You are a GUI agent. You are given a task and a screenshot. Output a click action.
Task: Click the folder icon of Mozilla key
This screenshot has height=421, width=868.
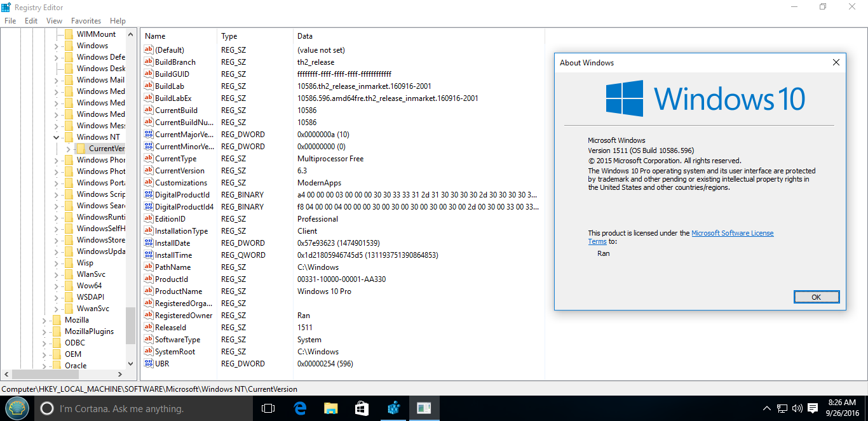click(x=57, y=320)
